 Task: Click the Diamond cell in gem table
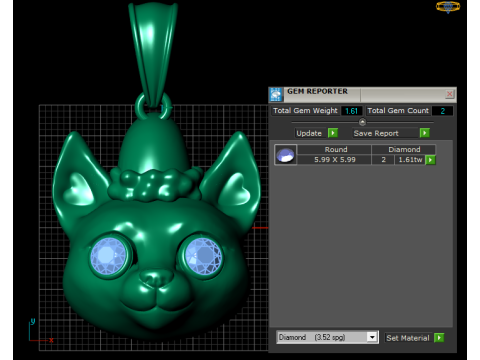(404, 149)
